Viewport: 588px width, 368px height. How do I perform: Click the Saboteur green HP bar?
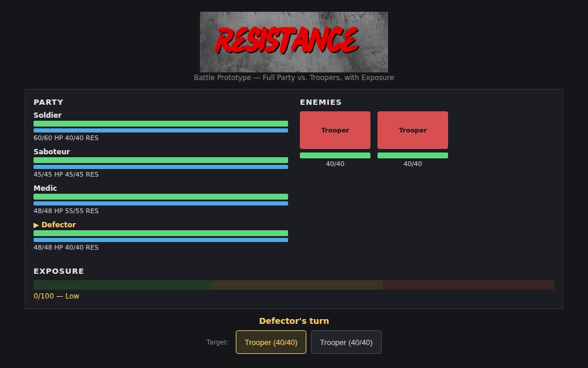[161, 160]
